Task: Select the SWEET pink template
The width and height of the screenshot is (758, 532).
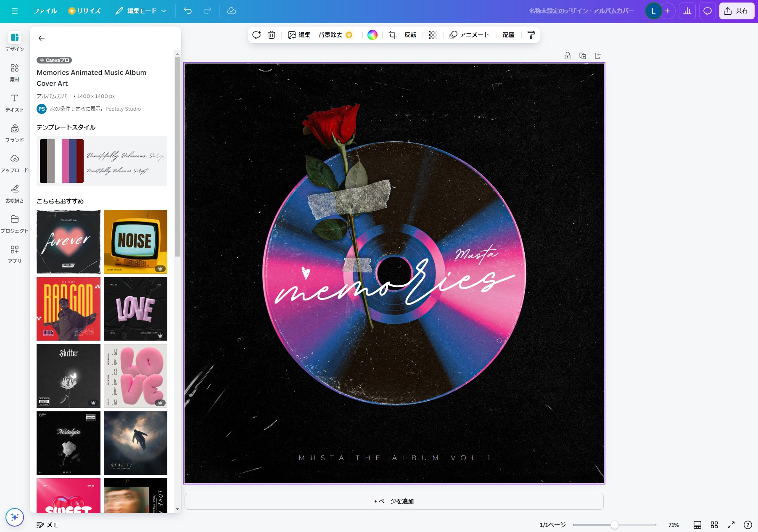Action: [x=69, y=495]
